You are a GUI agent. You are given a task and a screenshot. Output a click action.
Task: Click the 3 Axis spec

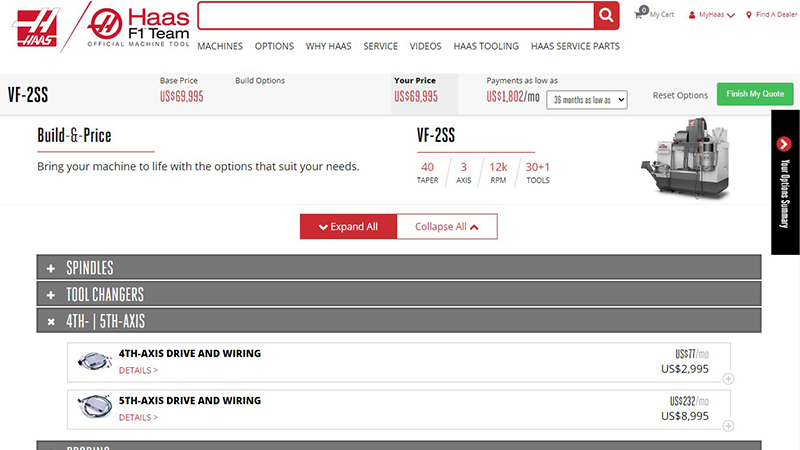pos(463,172)
